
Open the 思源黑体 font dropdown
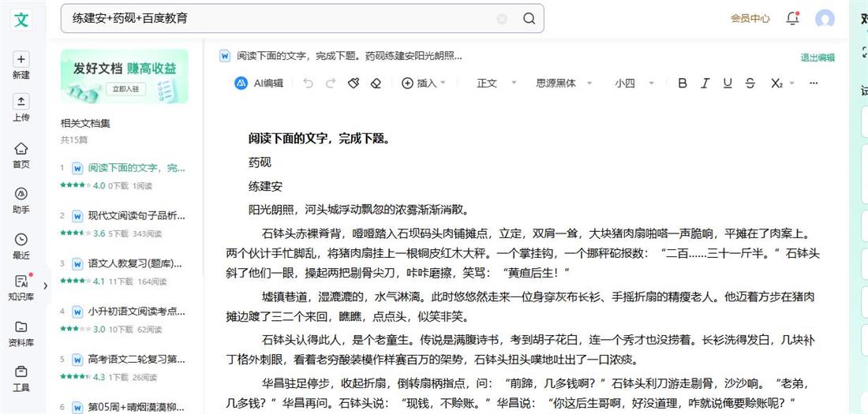563,83
